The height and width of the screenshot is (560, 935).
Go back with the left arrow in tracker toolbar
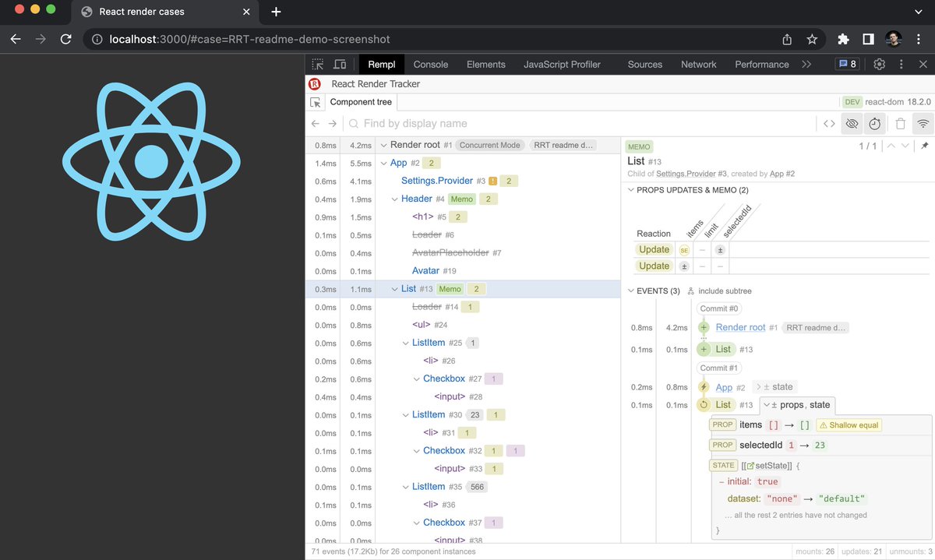(316, 123)
